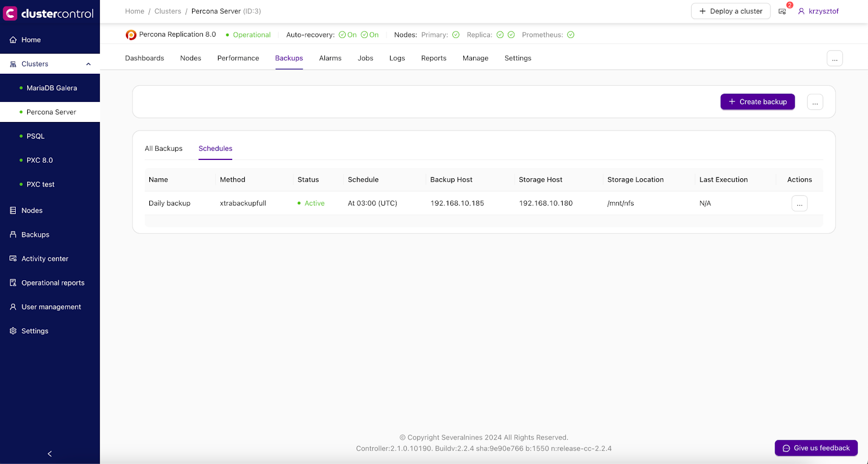Open User management in the sidebar
The width and height of the screenshot is (868, 464).
[x=50, y=307]
